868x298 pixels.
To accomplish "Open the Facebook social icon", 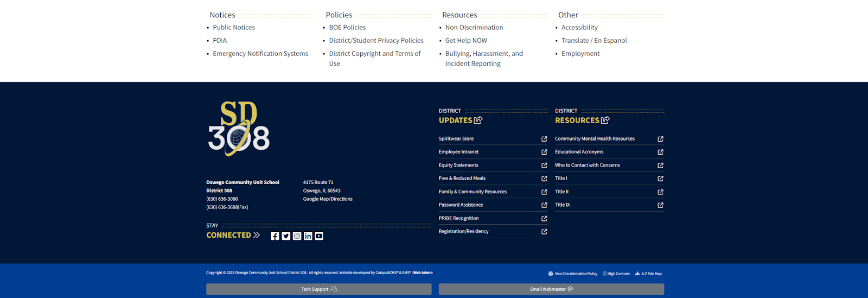I will (275, 236).
